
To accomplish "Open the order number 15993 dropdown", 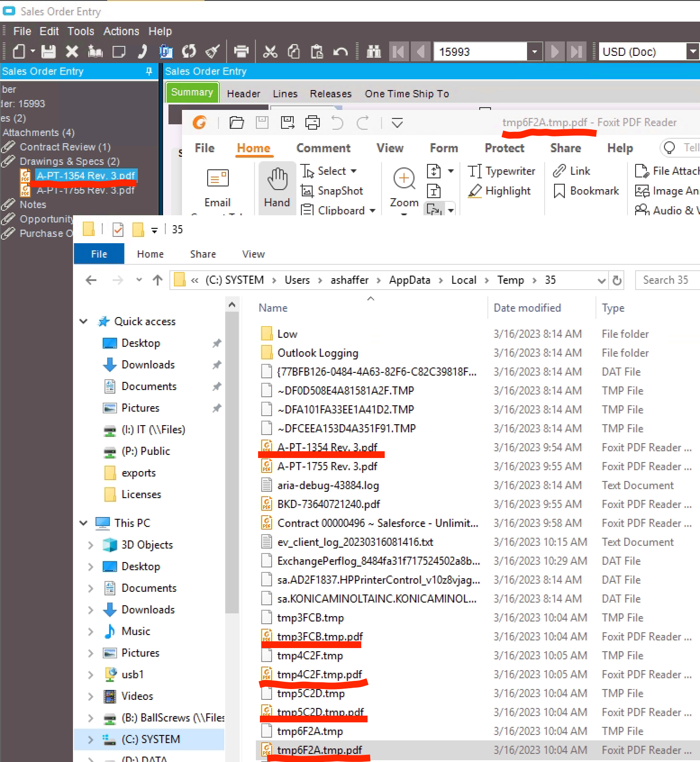I will coord(534,51).
